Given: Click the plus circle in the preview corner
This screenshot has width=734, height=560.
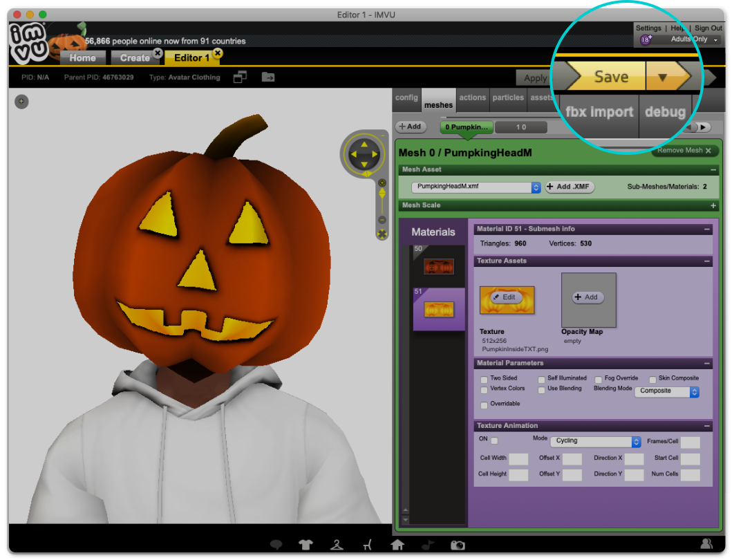Looking at the screenshot, I should pyautogui.click(x=21, y=101).
